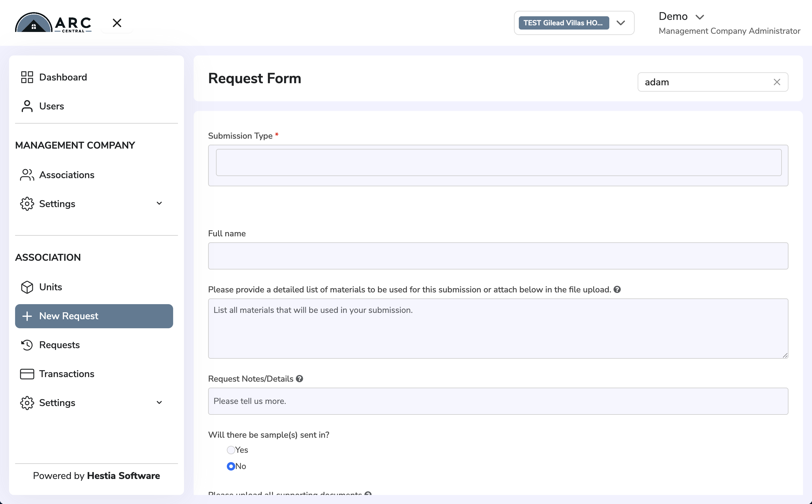Click the help icon after materials question
Viewport: 812px width, 504px height.
pos(617,289)
